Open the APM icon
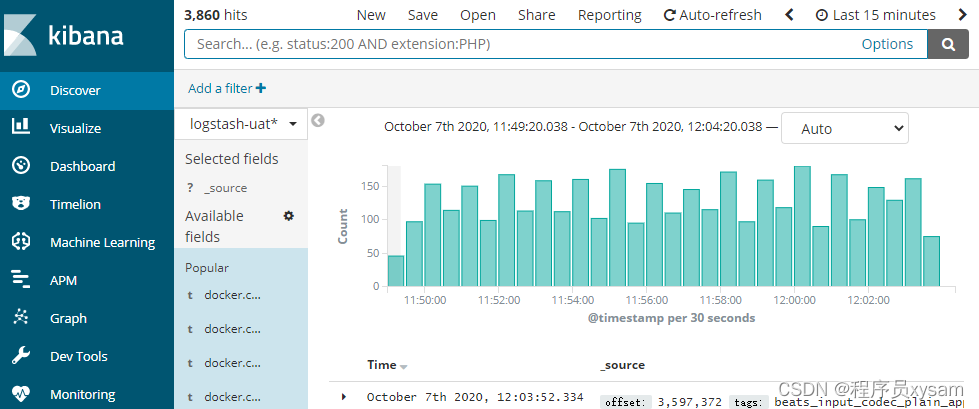979x409 pixels. click(x=21, y=280)
